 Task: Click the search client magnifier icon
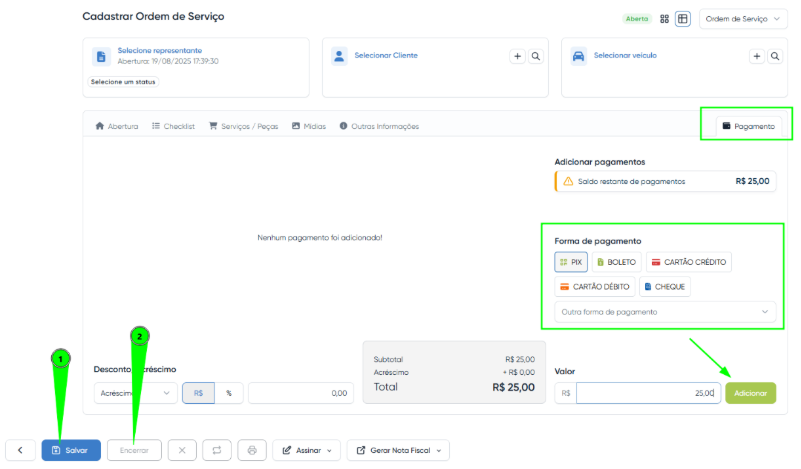point(536,57)
